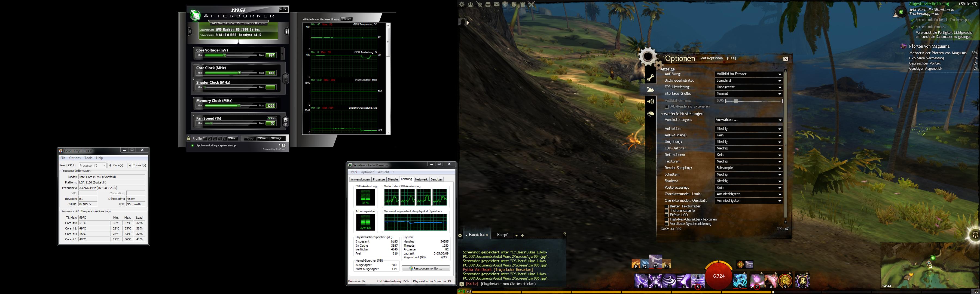The width and height of the screenshot is (980, 294).
Task: Enable Effekt-LOD checkbox
Action: tap(667, 215)
